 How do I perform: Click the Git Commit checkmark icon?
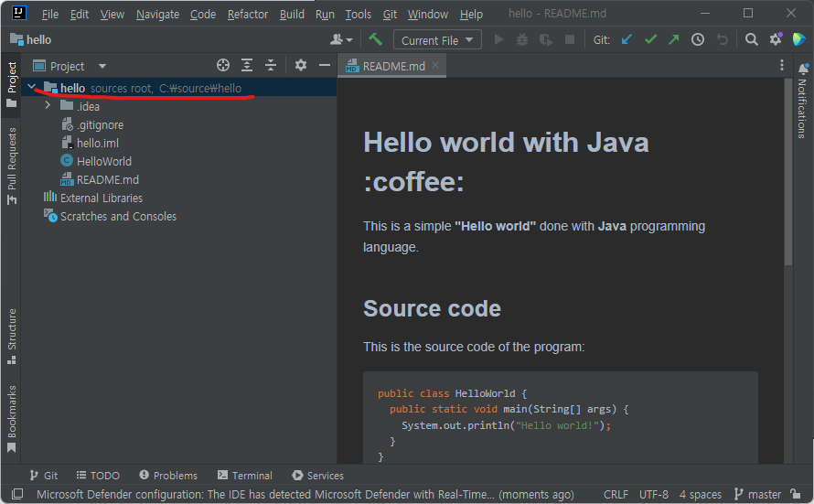pyautogui.click(x=650, y=39)
